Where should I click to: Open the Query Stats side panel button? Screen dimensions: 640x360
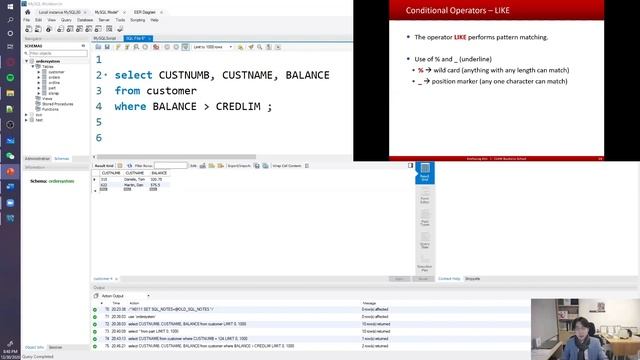[425, 241]
